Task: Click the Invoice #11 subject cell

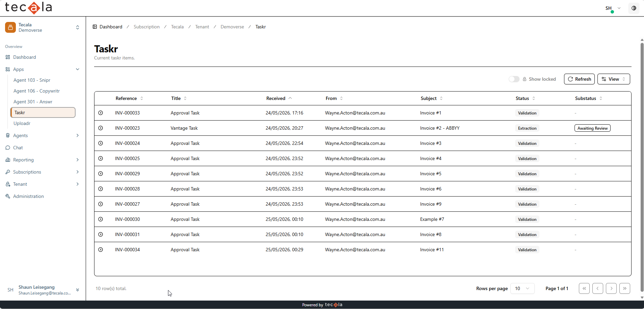Action: click(x=432, y=250)
